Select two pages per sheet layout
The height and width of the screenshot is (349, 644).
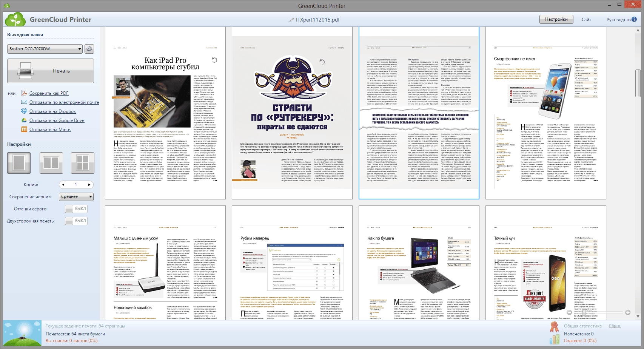coord(51,163)
